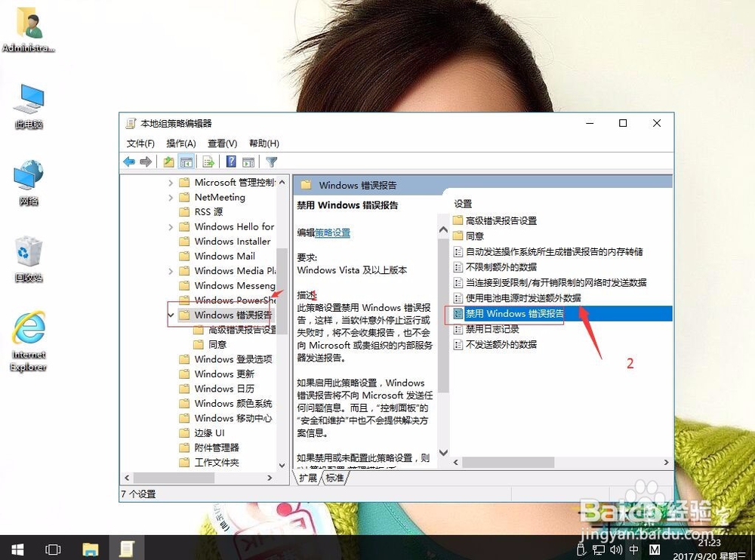The image size is (755, 560).
Task: Open the 回收站 desktop icon
Action: pos(29,259)
